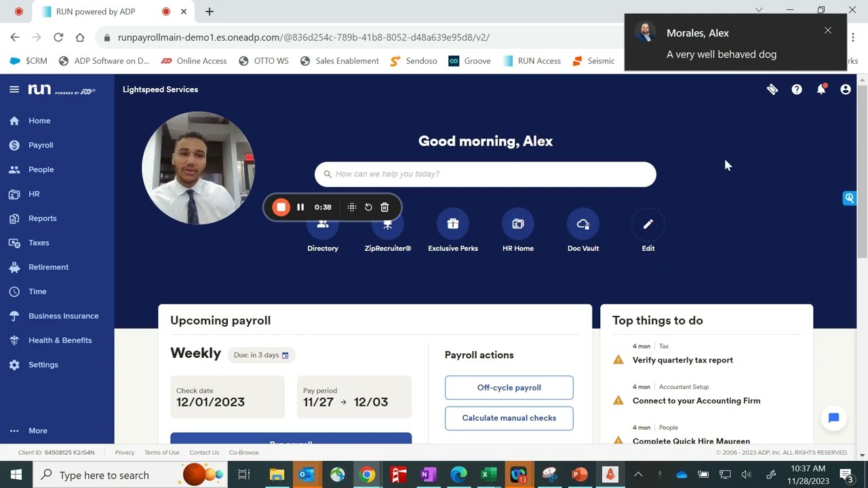The width and height of the screenshot is (868, 488).
Task: Open the 'Connect to your Accounting Firm' task
Action: [x=696, y=401]
